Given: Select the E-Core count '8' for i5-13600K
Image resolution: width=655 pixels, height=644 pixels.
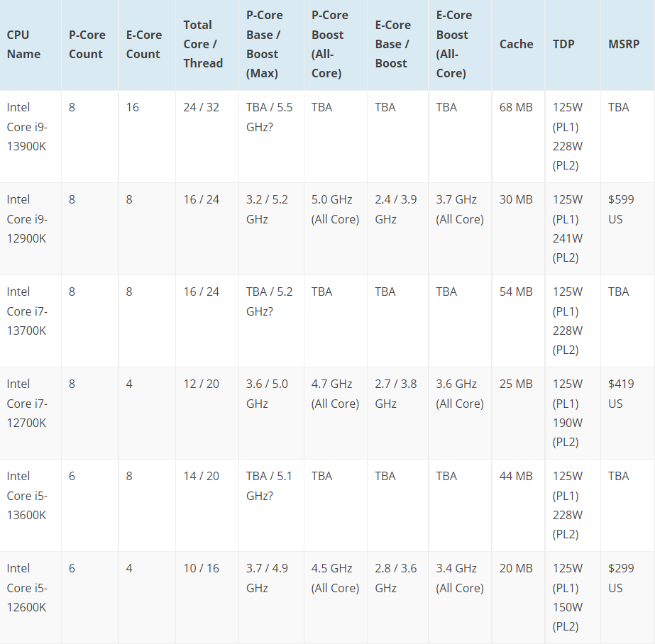Looking at the screenshot, I should pyautogui.click(x=129, y=477).
